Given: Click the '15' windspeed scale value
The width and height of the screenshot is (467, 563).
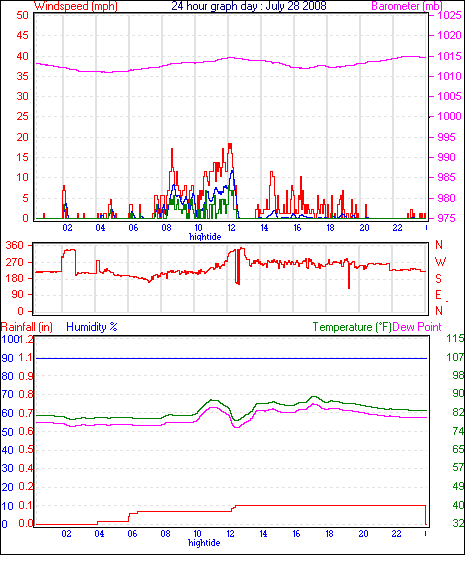Looking at the screenshot, I should pyautogui.click(x=22, y=157).
